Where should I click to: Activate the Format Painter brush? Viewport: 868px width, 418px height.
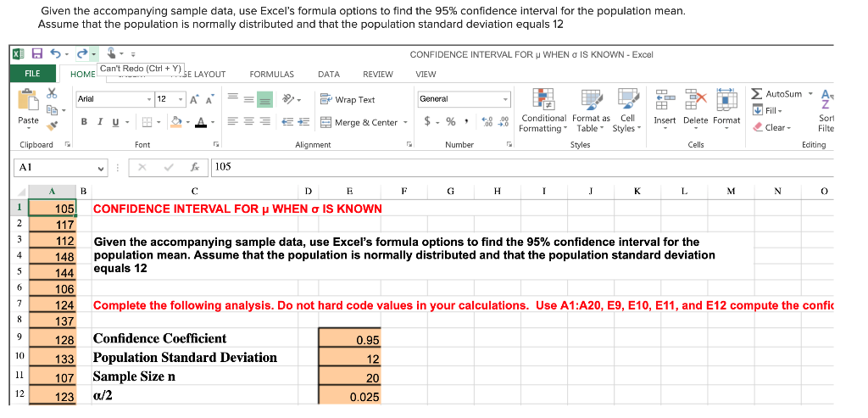52,125
